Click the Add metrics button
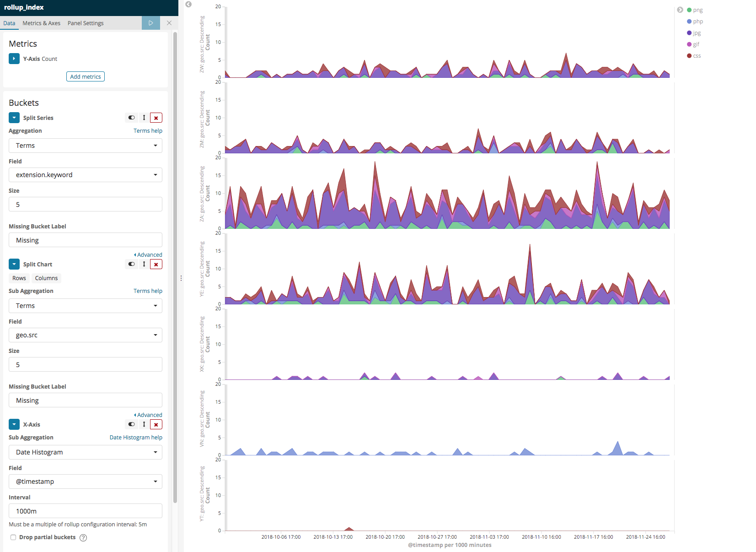The width and height of the screenshot is (756, 552). click(x=85, y=76)
